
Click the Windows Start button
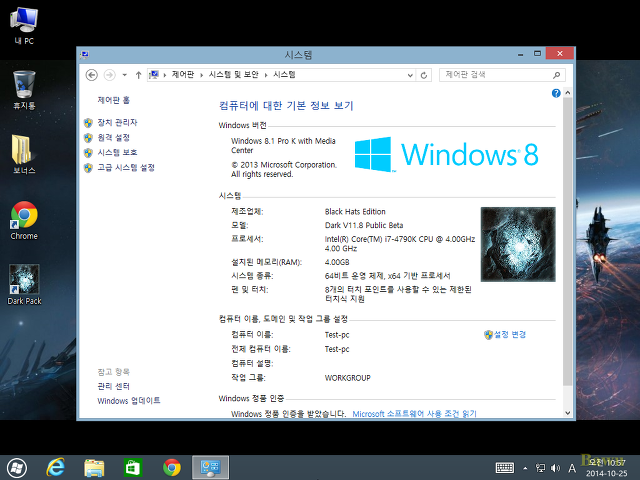[x=17, y=468]
